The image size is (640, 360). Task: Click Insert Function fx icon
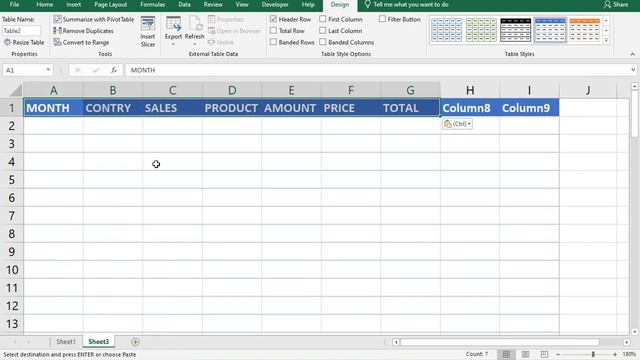pyautogui.click(x=113, y=70)
